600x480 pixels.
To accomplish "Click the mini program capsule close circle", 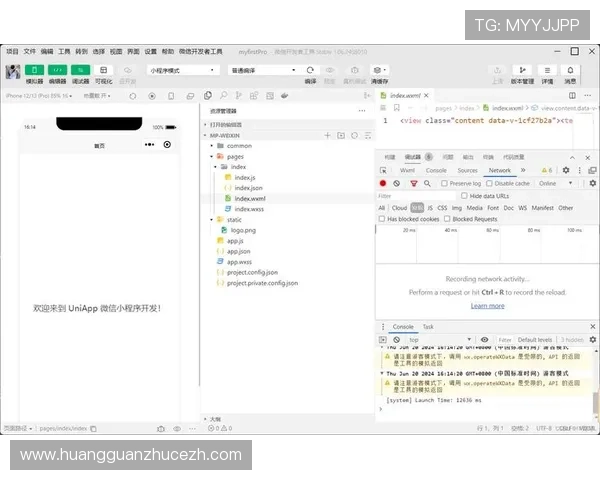I will 167,145.
